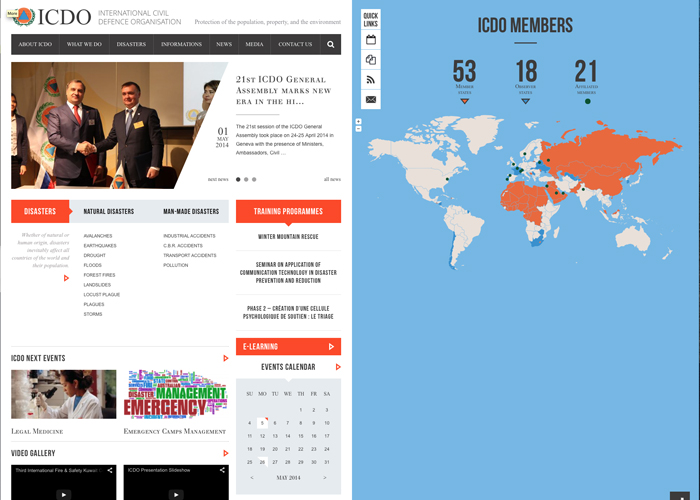Screen dimensions: 700x500
Task: Open the Locust Plague link
Action: tap(102, 295)
